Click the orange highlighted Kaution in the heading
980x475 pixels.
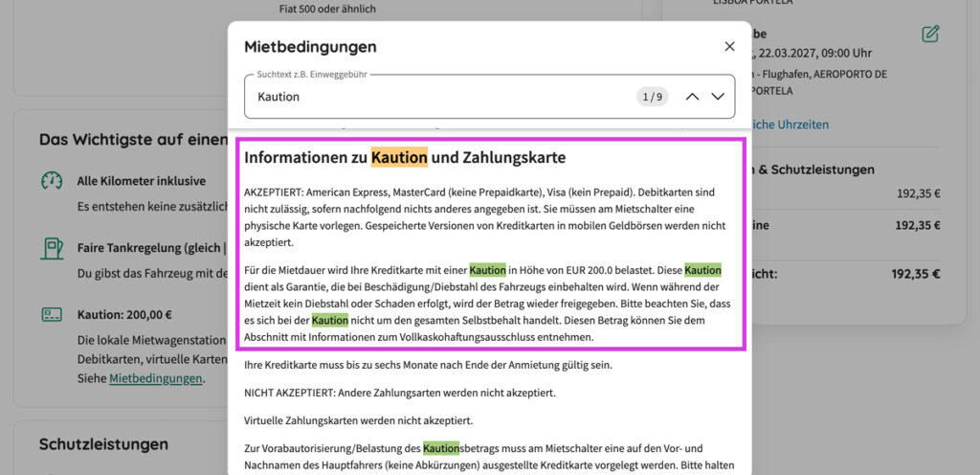[399, 157]
